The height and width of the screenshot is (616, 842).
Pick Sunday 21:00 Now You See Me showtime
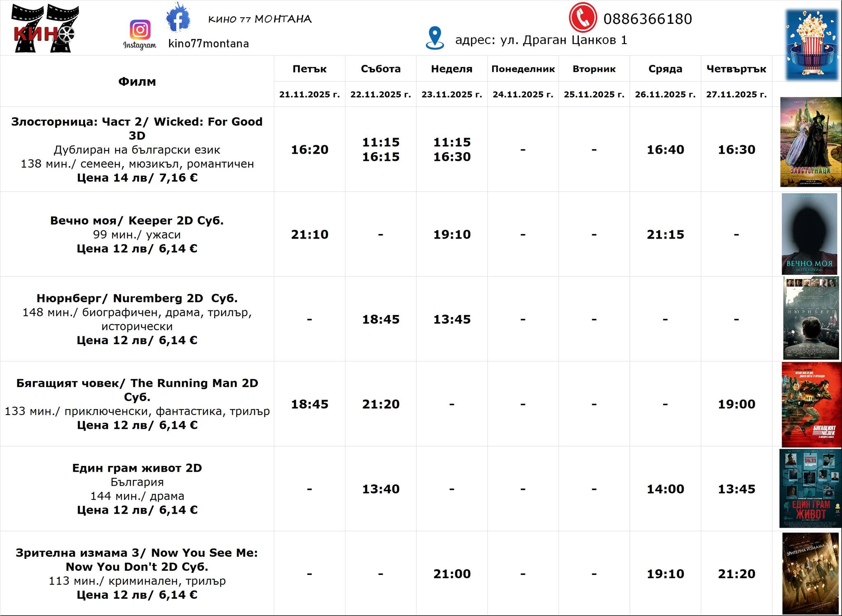[x=451, y=574]
